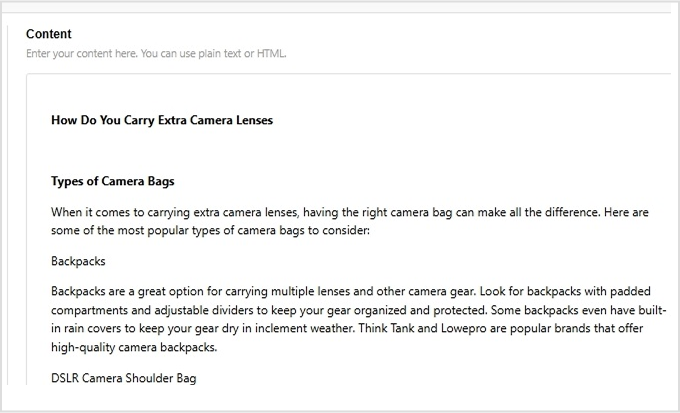Place cursor in 'How Do You Carry Extra Camera Lenses' heading

[x=162, y=120]
